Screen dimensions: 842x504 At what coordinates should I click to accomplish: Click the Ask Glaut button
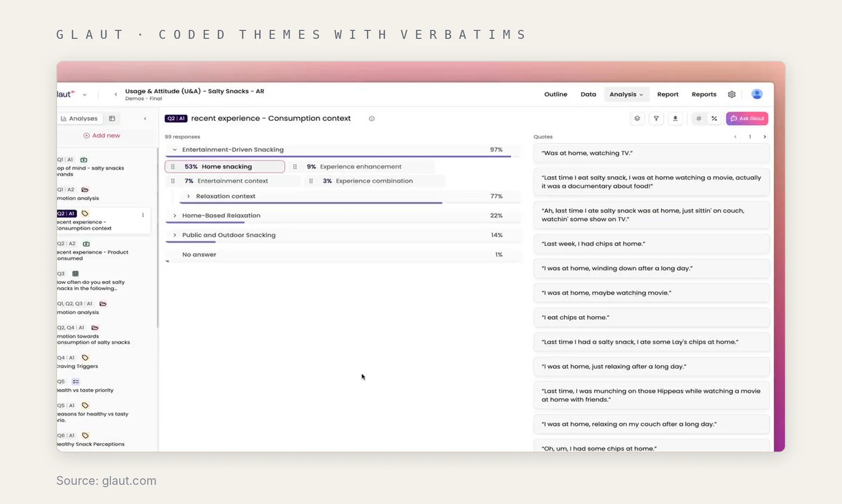[x=747, y=118]
